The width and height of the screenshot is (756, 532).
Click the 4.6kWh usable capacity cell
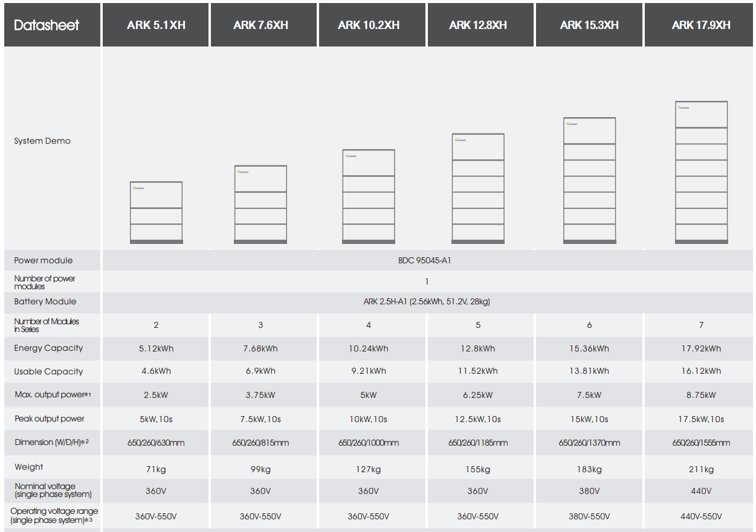tap(156, 371)
